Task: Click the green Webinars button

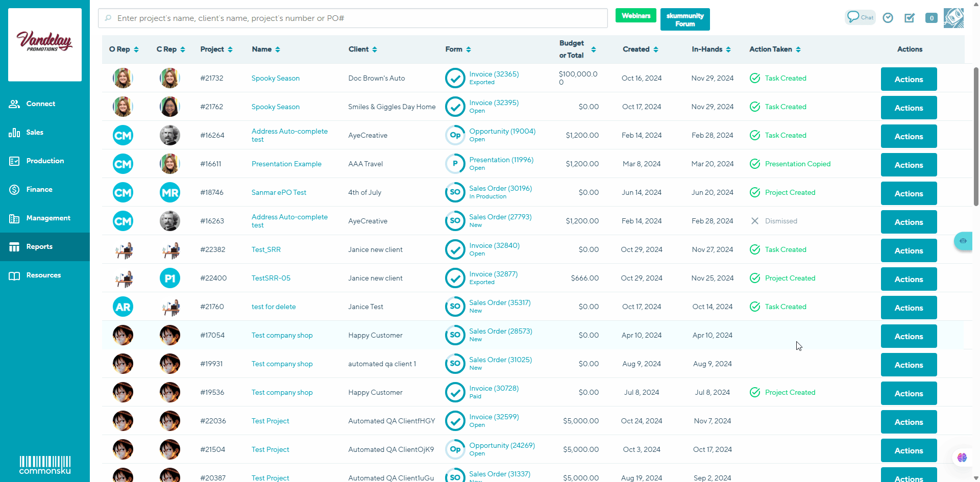Action: 635,16
